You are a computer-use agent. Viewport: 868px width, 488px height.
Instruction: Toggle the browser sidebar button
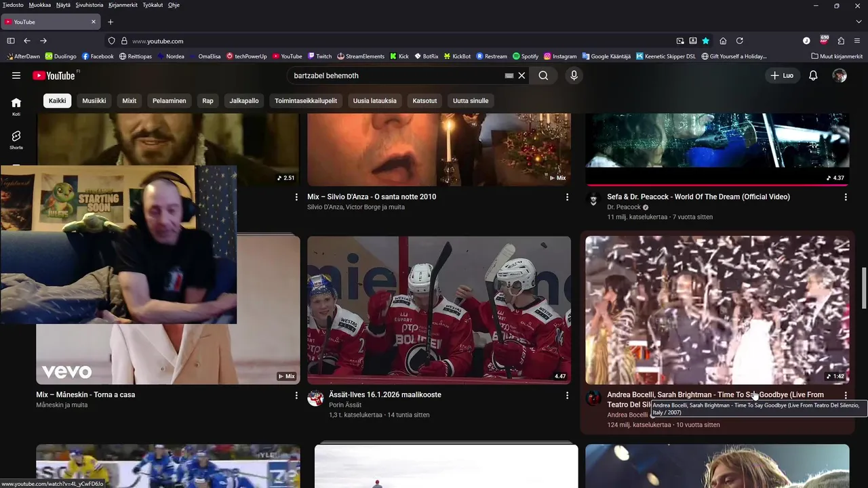pos(11,41)
